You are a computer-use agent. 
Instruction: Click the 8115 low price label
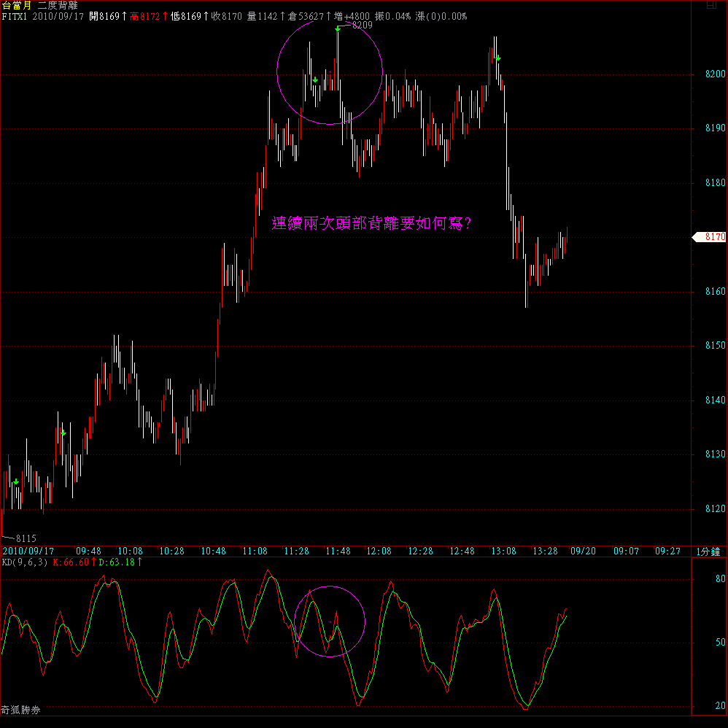(x=26, y=537)
